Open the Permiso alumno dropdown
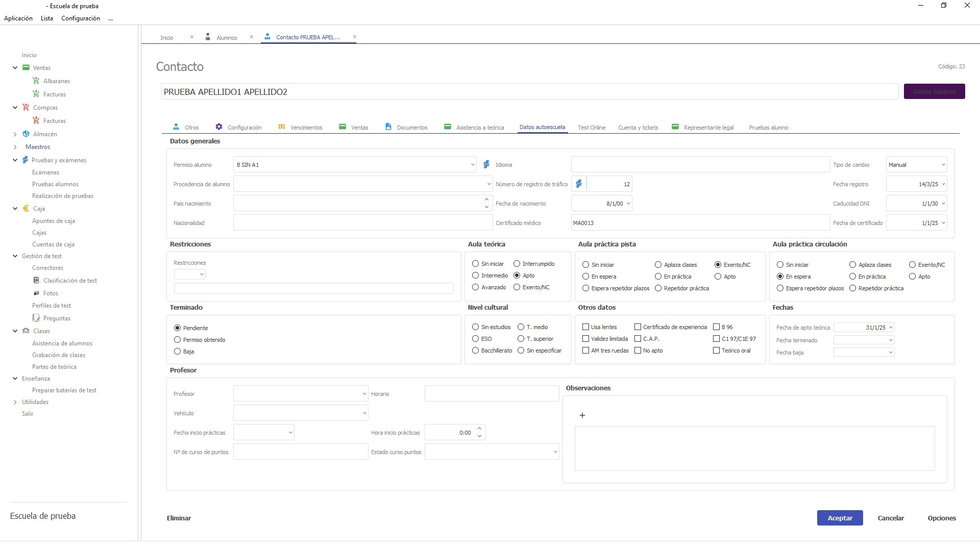This screenshot has height=551, width=980. (x=472, y=165)
